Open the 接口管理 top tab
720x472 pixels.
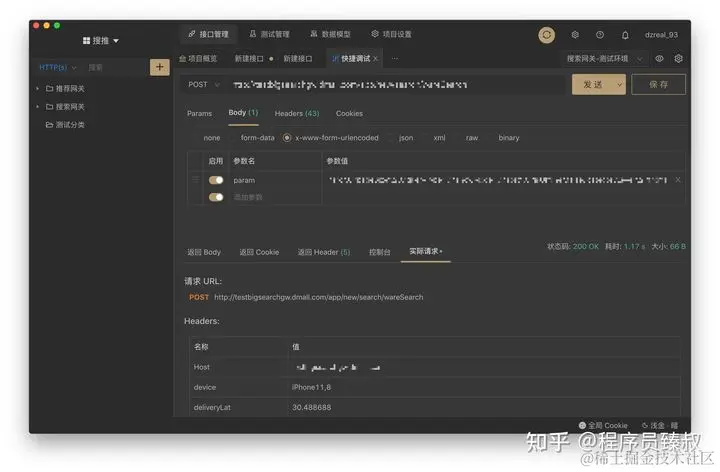[x=208, y=34]
